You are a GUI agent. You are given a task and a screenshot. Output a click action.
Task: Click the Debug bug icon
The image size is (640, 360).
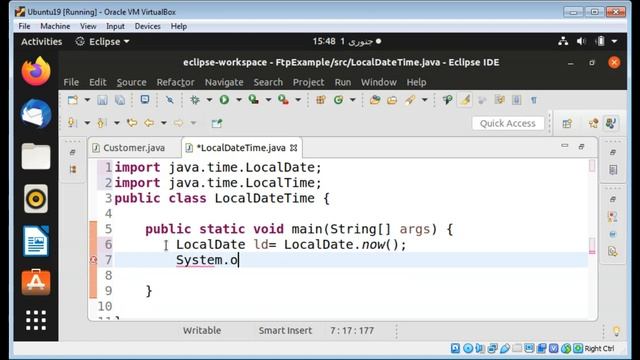195,100
